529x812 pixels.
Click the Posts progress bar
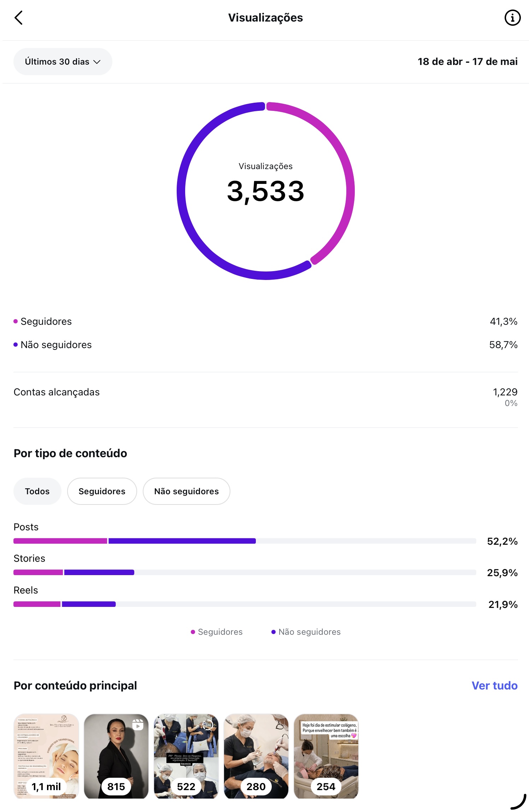click(245, 541)
